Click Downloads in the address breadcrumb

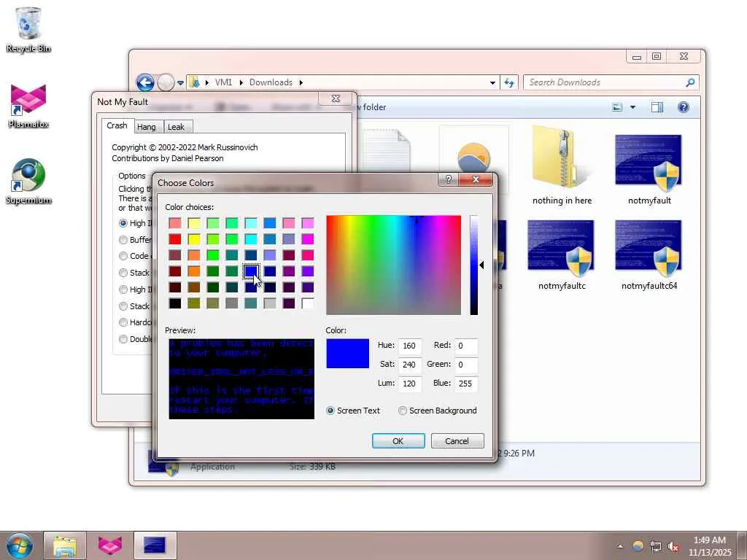(x=271, y=82)
